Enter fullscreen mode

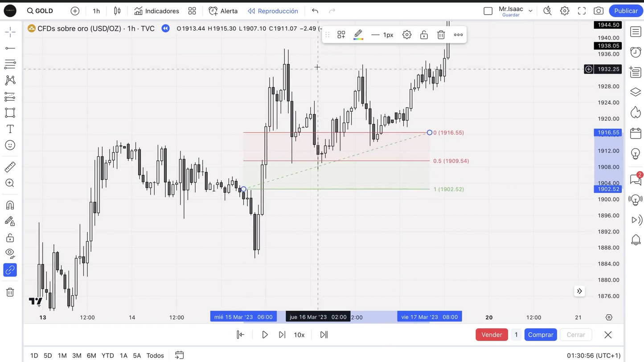point(582,11)
